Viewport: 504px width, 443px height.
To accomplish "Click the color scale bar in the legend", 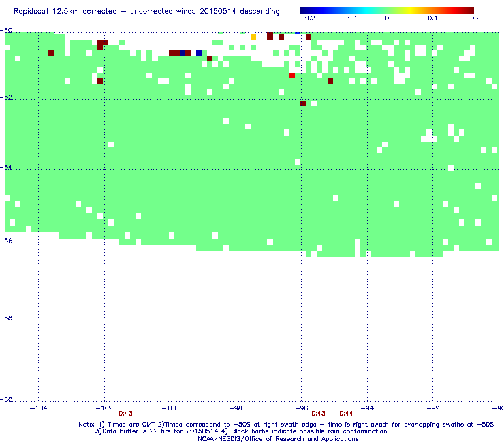I will (387, 10).
